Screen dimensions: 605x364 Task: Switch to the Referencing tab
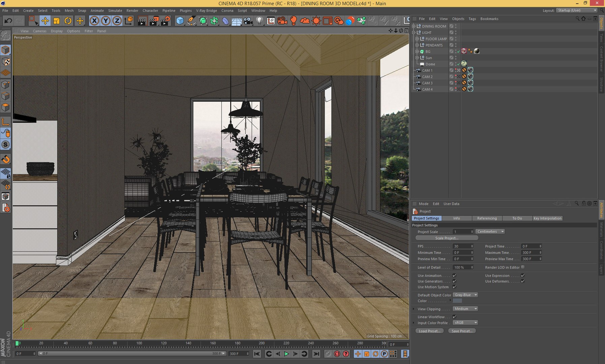click(x=487, y=218)
